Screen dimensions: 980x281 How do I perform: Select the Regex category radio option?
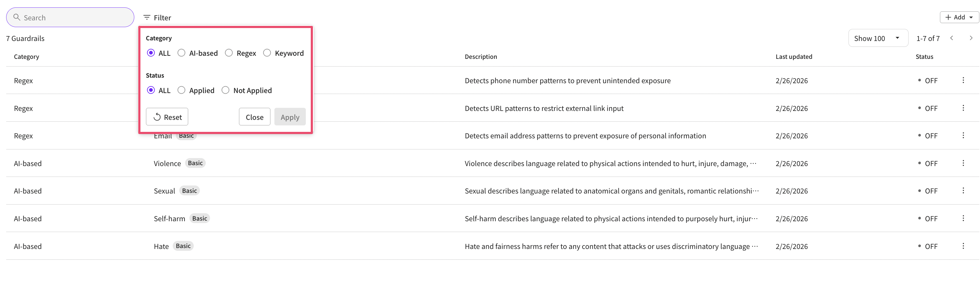pyautogui.click(x=229, y=53)
